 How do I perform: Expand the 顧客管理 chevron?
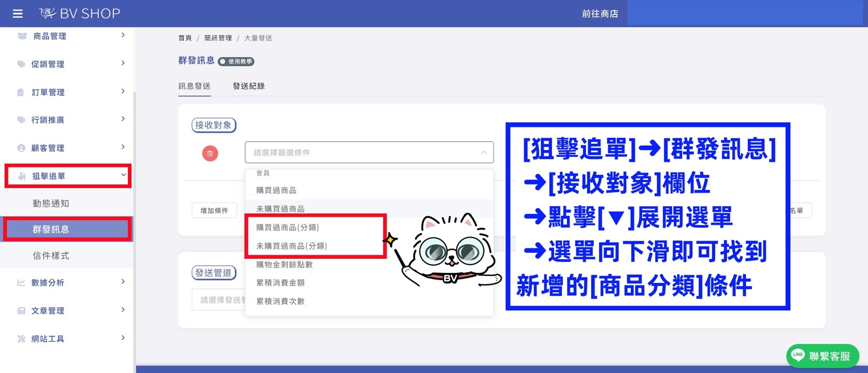coord(123,147)
